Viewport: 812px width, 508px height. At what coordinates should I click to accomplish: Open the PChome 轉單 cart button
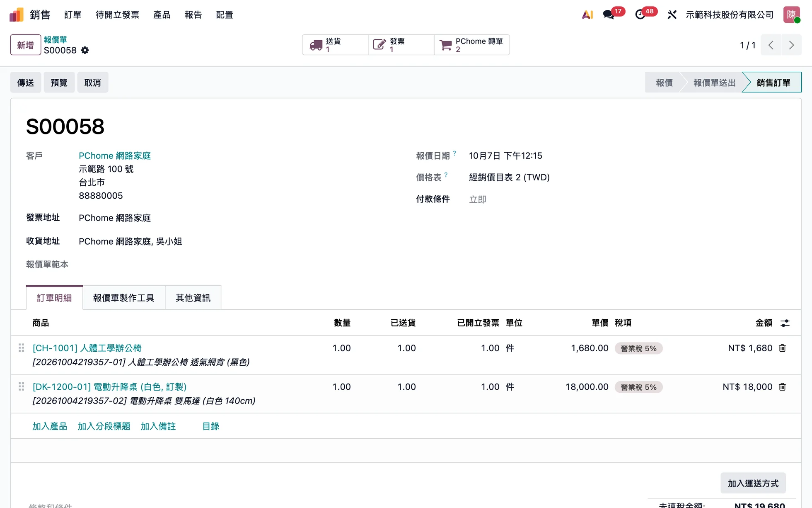coord(472,45)
